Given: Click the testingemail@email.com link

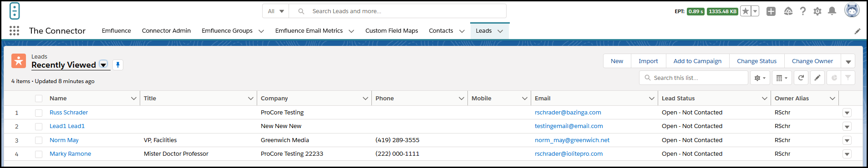Looking at the screenshot, I should (x=569, y=126).
